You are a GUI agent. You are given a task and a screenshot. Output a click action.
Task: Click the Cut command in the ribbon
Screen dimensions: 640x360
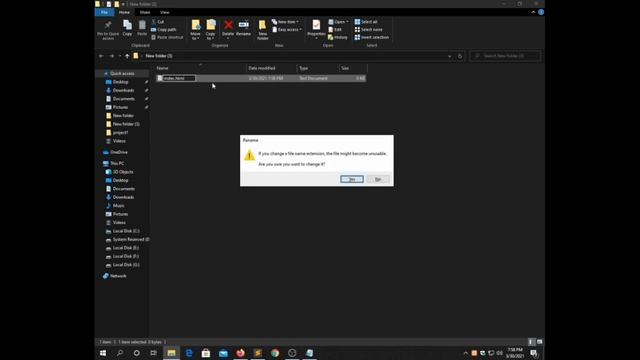coord(158,22)
